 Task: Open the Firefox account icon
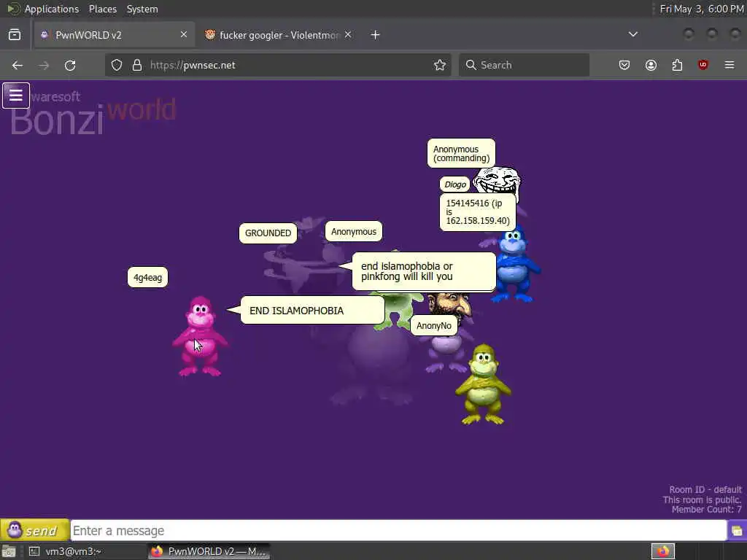click(651, 65)
